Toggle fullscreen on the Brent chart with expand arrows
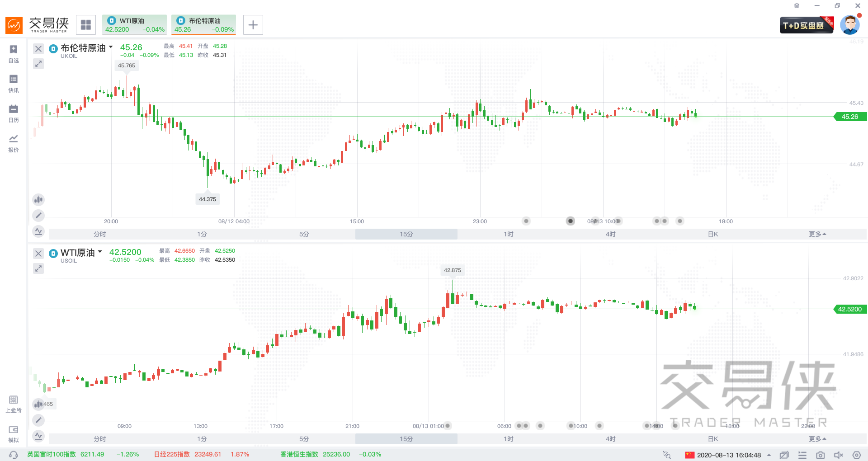This screenshot has height=461, width=868. pos(38,64)
